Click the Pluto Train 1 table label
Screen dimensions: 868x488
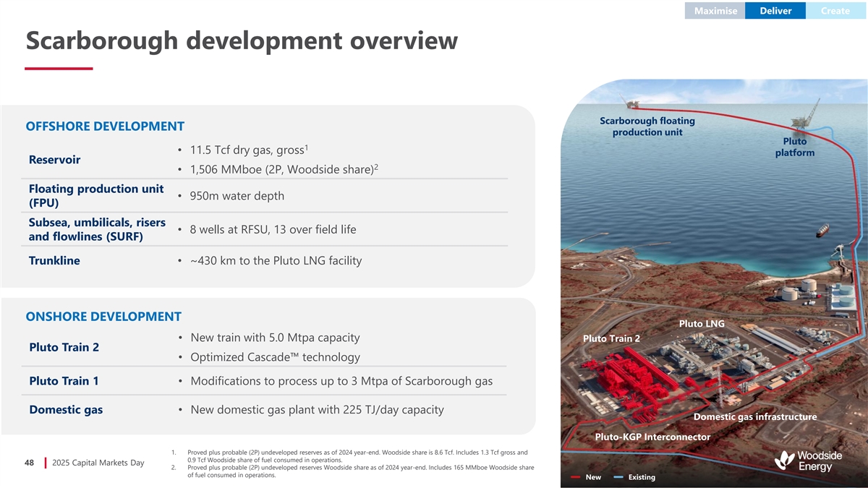click(x=64, y=381)
